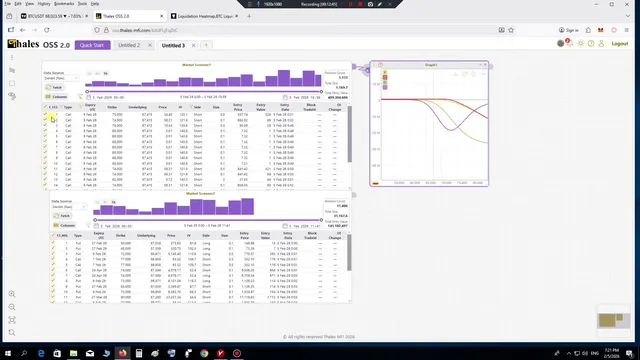Click the canvas minimap thumbnail
This screenshot has height=360, width=640.
coord(614,320)
